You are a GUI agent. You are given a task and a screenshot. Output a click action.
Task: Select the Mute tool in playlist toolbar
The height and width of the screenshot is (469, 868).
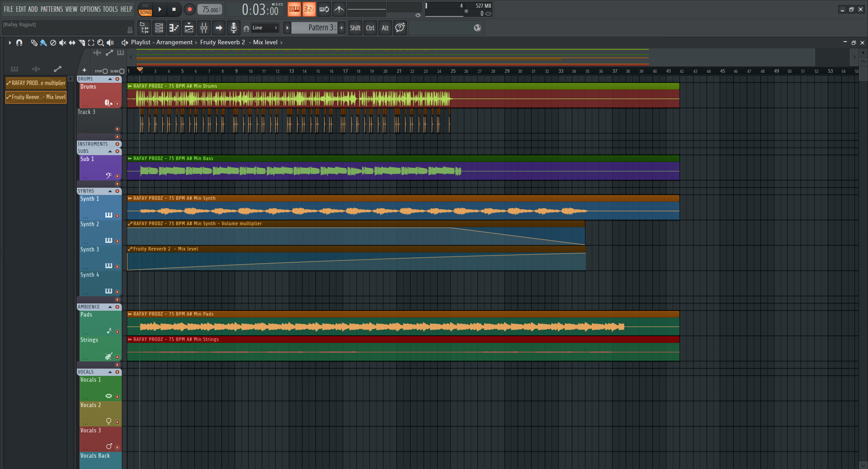(x=62, y=43)
